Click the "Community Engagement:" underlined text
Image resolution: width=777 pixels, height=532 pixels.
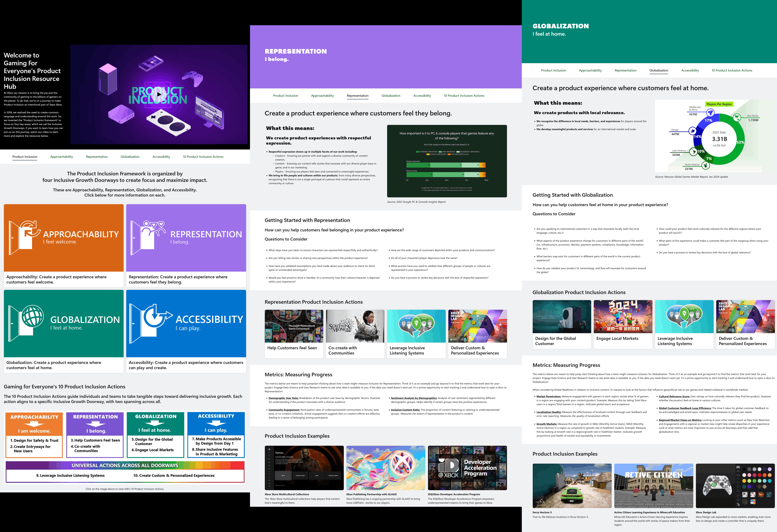tap(284, 410)
